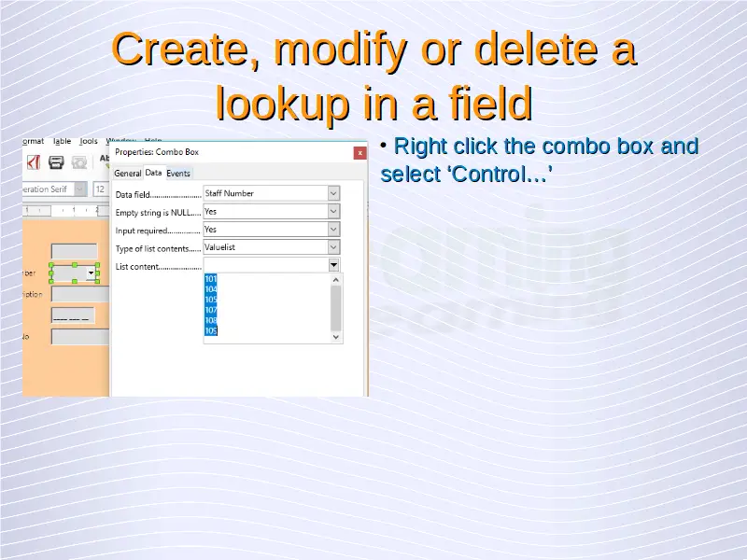The height and width of the screenshot is (560, 747).
Task: Click the last highlighted list entry 109
Action: [x=211, y=331]
